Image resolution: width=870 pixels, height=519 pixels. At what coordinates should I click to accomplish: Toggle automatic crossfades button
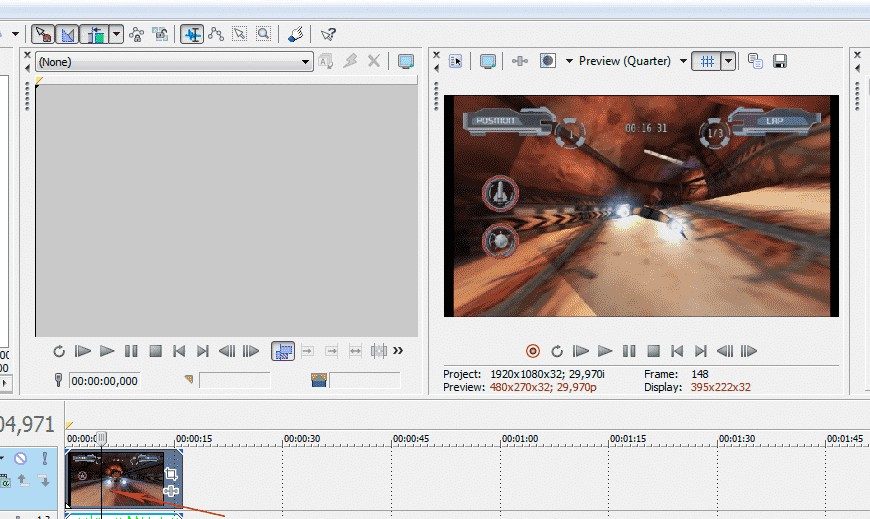69,34
